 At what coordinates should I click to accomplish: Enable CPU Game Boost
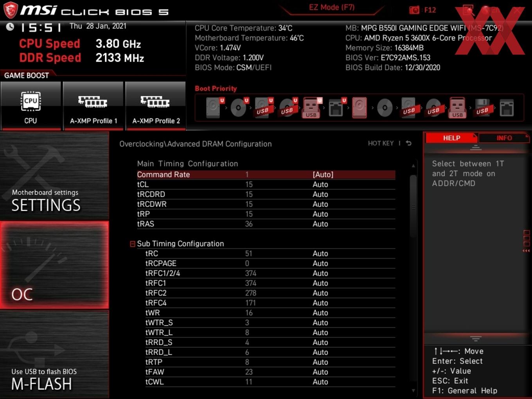coord(31,105)
